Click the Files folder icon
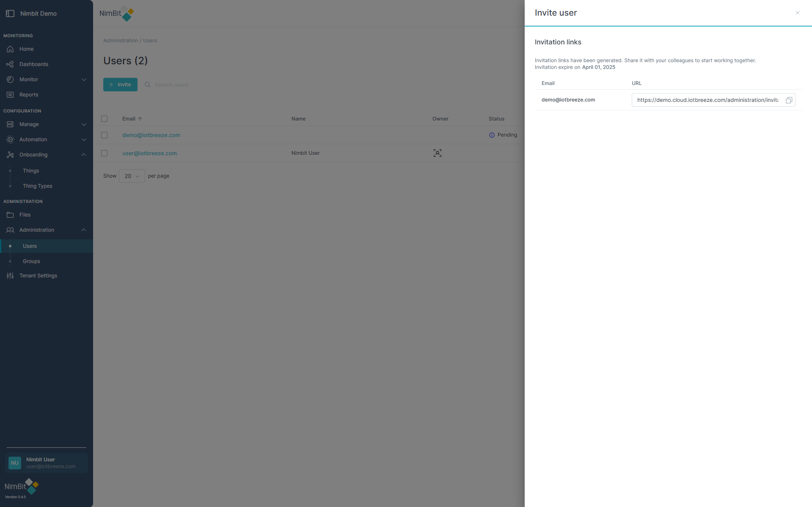This screenshot has width=812, height=507. 10,215
